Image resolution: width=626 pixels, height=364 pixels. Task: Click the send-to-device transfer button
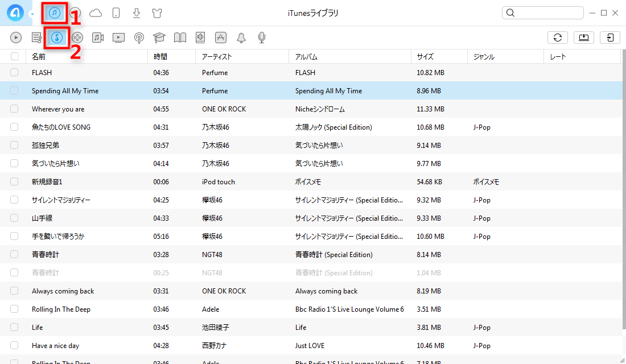point(610,38)
